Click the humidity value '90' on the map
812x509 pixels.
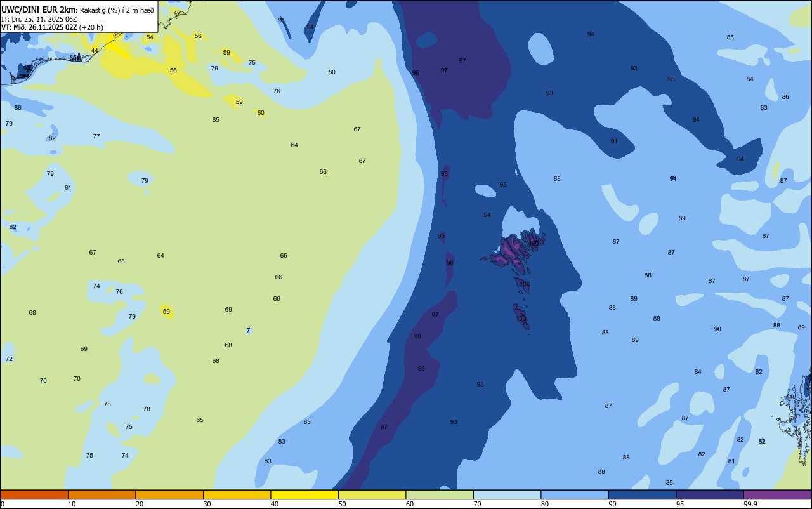click(x=717, y=329)
